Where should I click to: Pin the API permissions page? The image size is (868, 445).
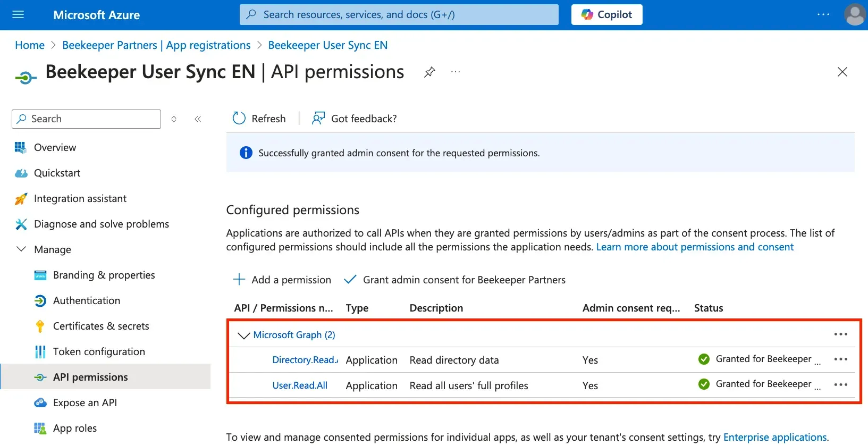click(429, 72)
